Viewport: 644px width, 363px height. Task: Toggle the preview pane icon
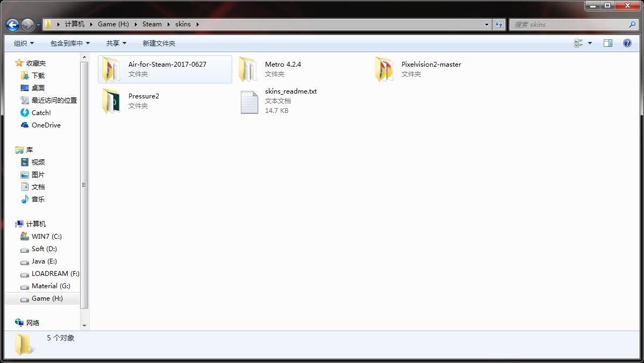click(x=607, y=43)
